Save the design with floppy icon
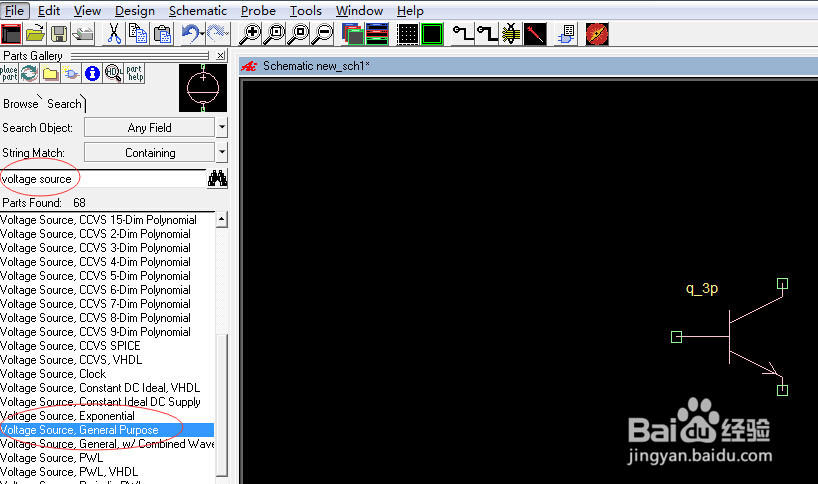The image size is (818, 484). point(59,34)
